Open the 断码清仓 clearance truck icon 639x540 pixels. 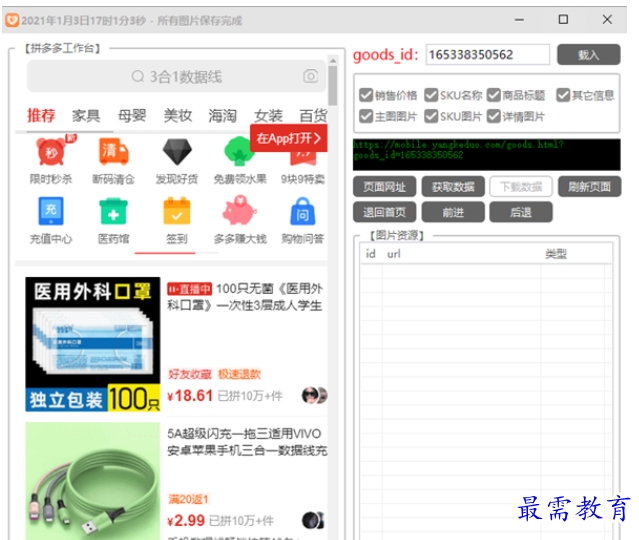click(x=114, y=152)
